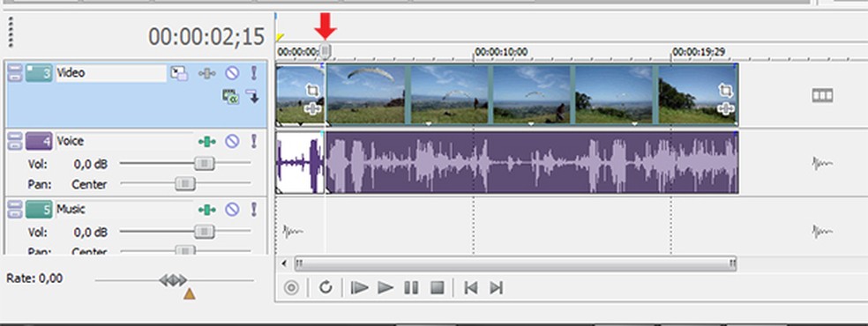868x326 pixels.
Task: Open automation settings on the Voice track
Action: (x=207, y=142)
